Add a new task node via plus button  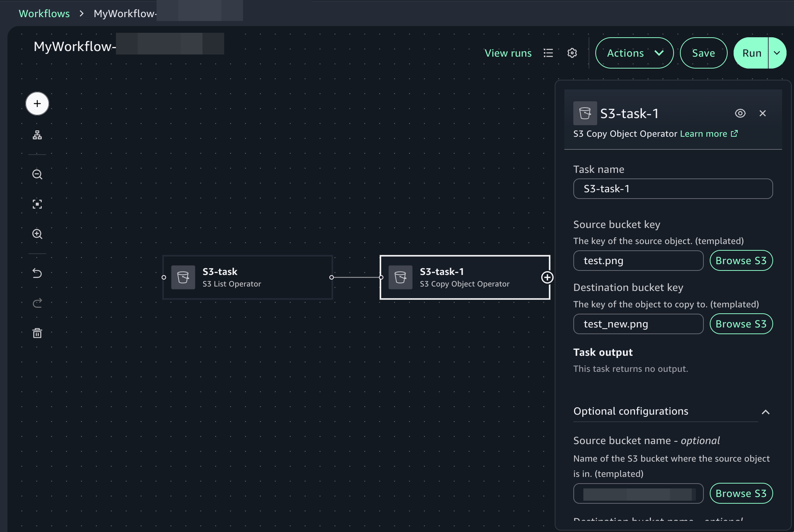click(x=37, y=104)
